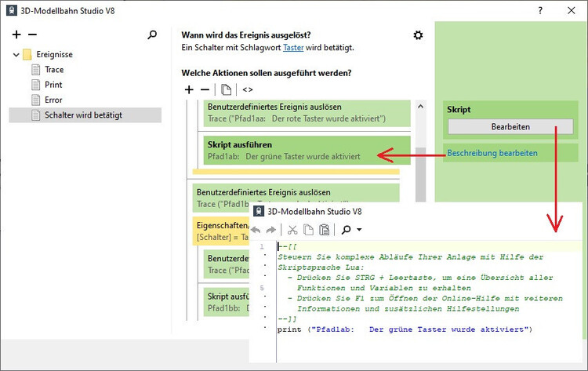The height and width of the screenshot is (371, 588).
Task: Open the Taster keyword link
Action: point(293,48)
